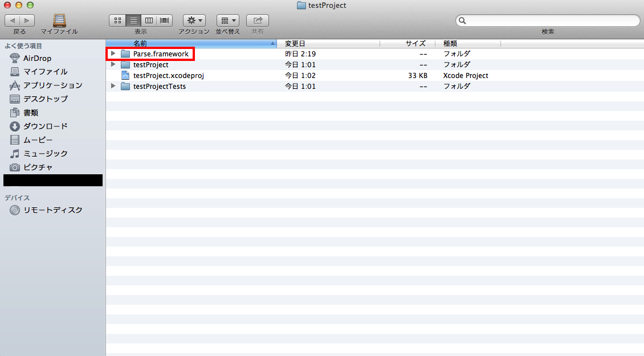Click the よく使う項目 sidebar heading
This screenshot has width=644, height=356.
point(23,46)
